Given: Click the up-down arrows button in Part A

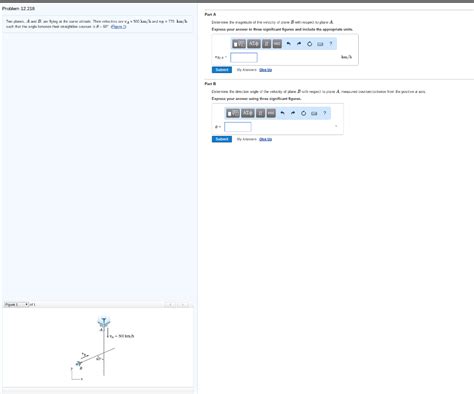Looking at the screenshot, I should (x=267, y=44).
